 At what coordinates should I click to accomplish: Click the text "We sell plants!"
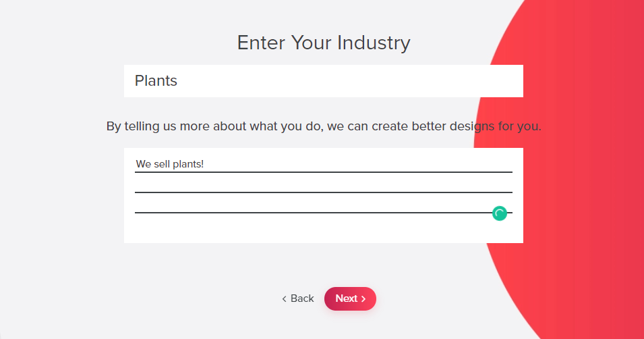click(169, 164)
